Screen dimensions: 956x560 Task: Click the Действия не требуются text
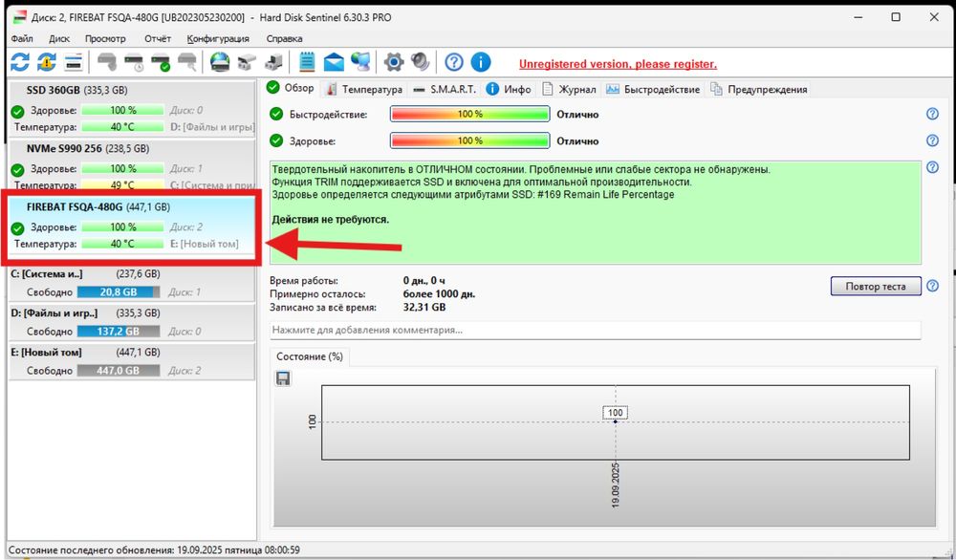(331, 220)
